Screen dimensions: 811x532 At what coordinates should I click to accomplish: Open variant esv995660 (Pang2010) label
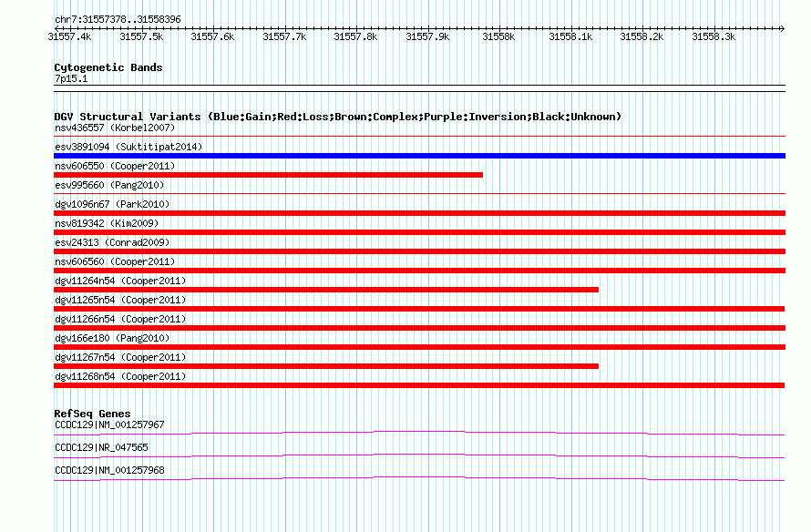point(109,185)
